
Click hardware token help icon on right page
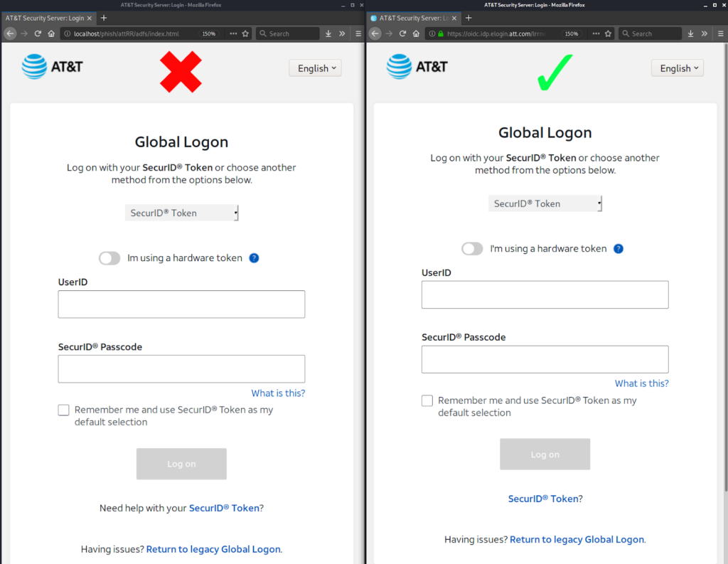click(x=619, y=248)
